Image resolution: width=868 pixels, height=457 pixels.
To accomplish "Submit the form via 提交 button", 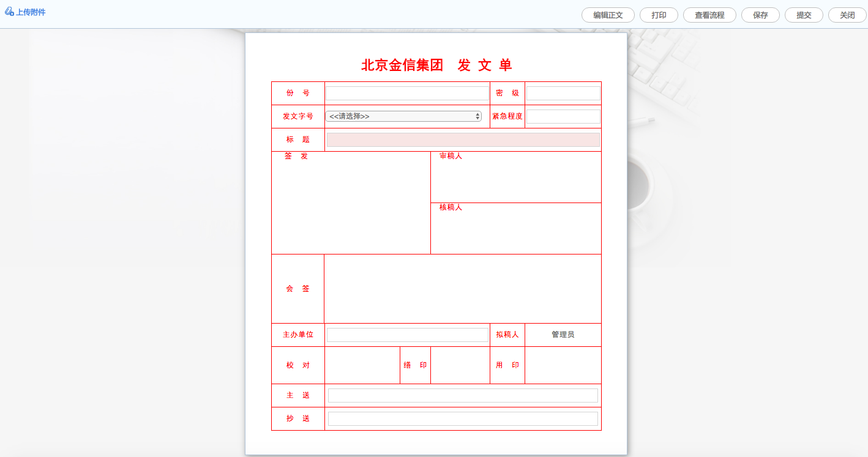I will (804, 15).
